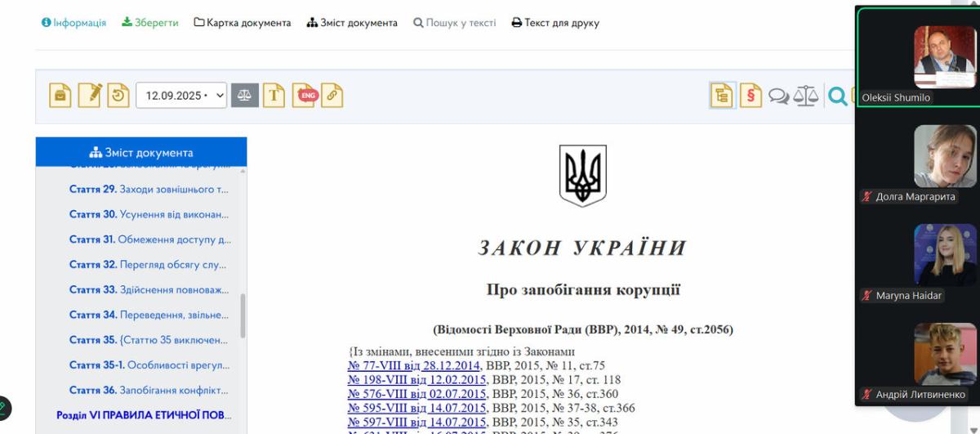Click the blue Зміст документа panel header
Screen dimensions: 980x434
tap(141, 152)
